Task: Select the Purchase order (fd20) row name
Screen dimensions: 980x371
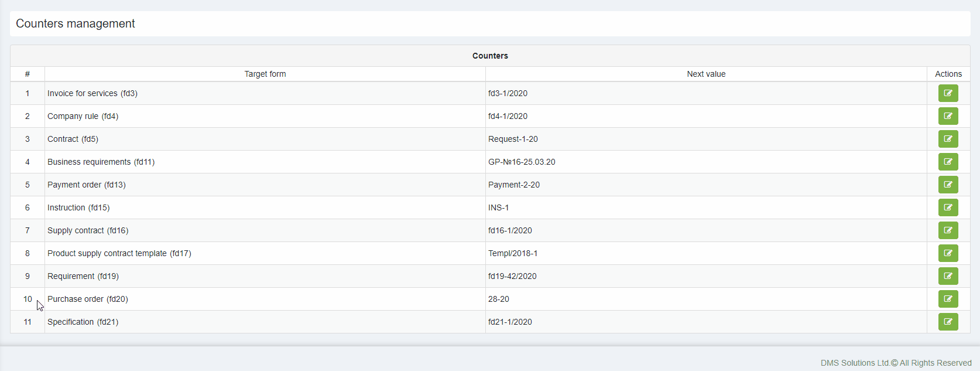Action: [x=88, y=299]
